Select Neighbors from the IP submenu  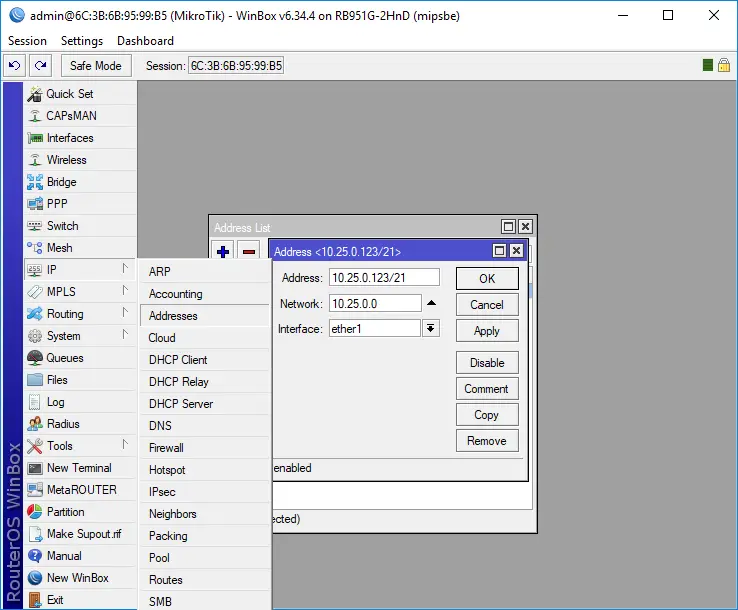coord(205,514)
